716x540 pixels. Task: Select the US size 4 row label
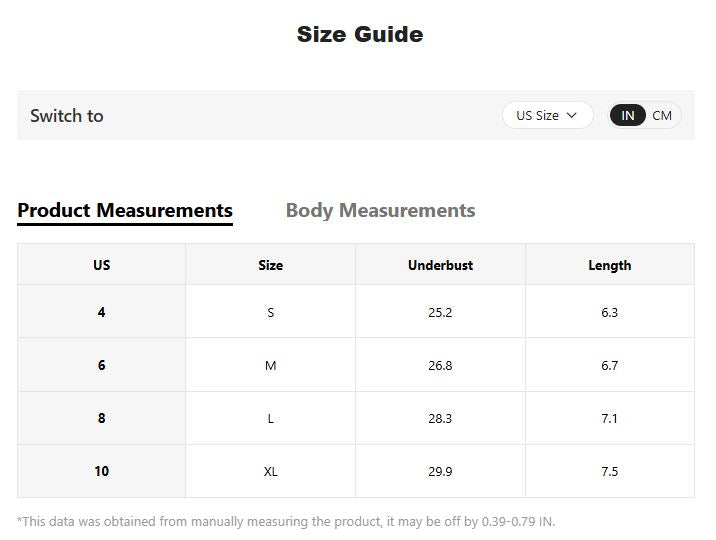click(101, 312)
